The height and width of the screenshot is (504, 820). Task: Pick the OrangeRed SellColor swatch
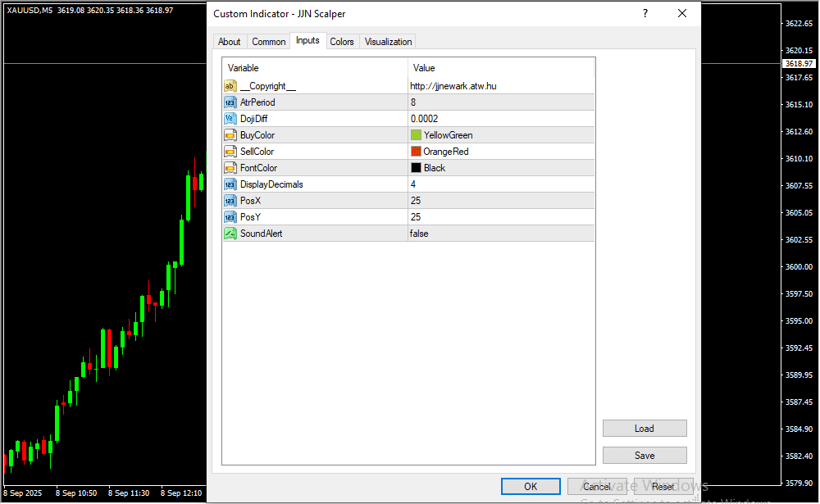[416, 152]
